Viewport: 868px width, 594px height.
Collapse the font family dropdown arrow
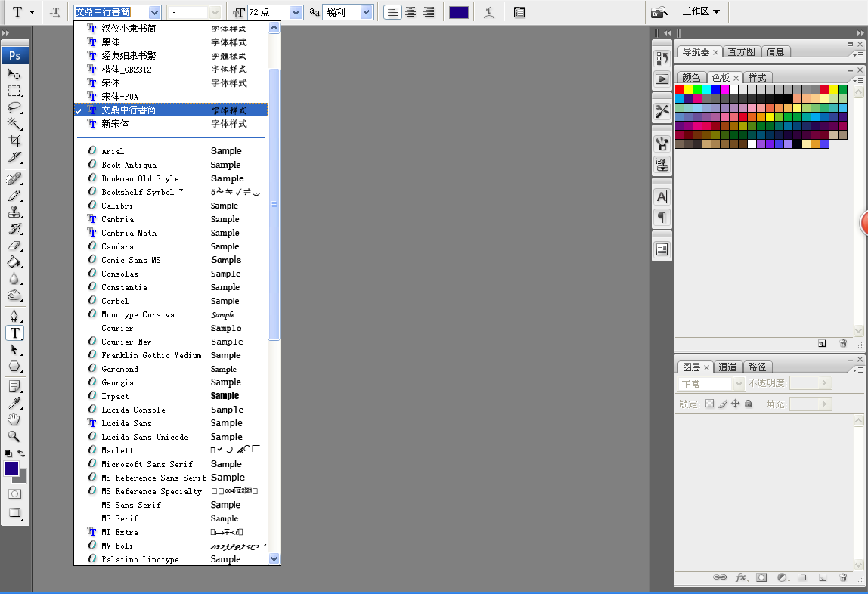(154, 12)
